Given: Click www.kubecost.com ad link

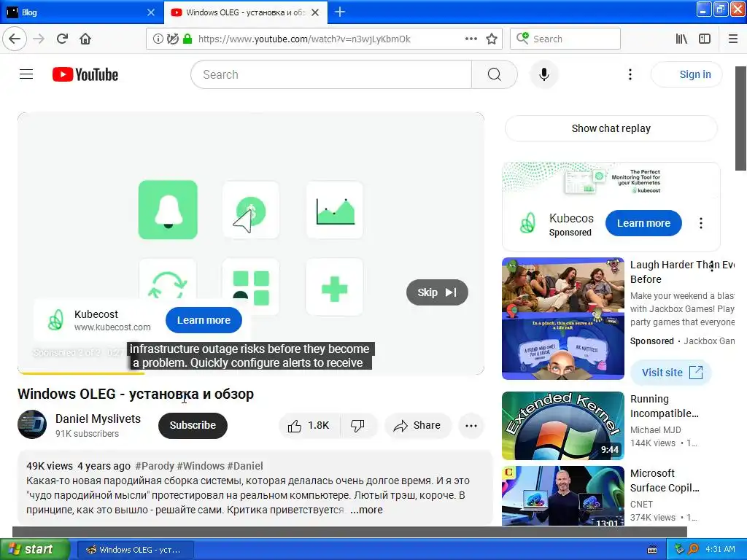Looking at the screenshot, I should click(x=112, y=327).
